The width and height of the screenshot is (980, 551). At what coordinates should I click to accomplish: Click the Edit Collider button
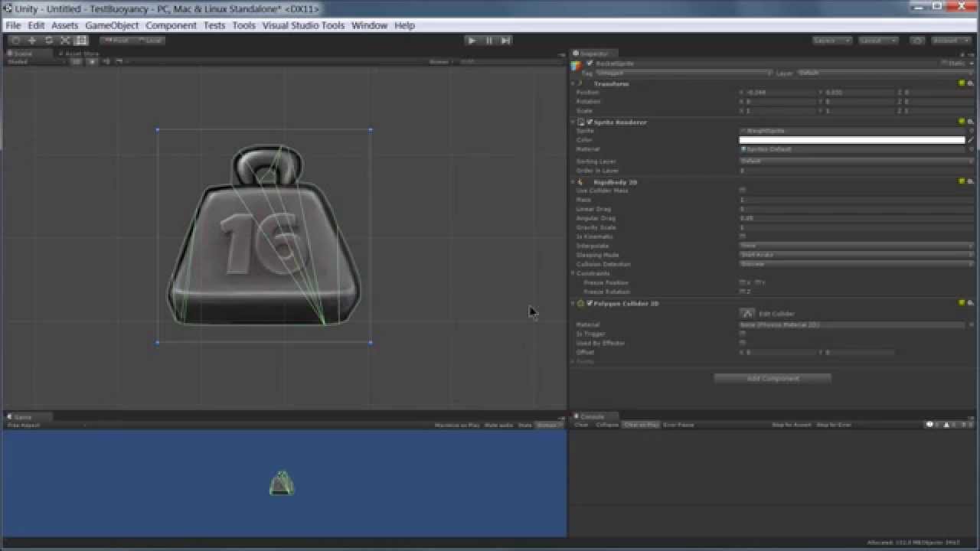click(747, 313)
